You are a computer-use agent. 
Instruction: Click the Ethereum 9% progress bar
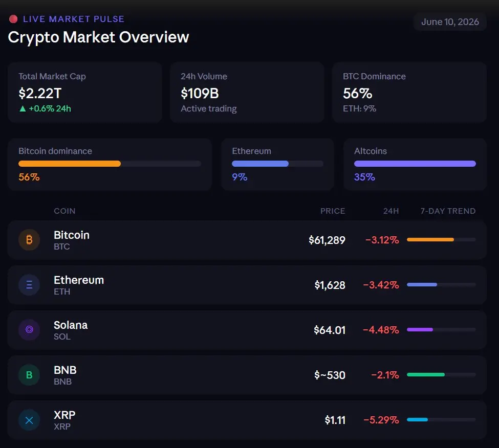(x=277, y=164)
